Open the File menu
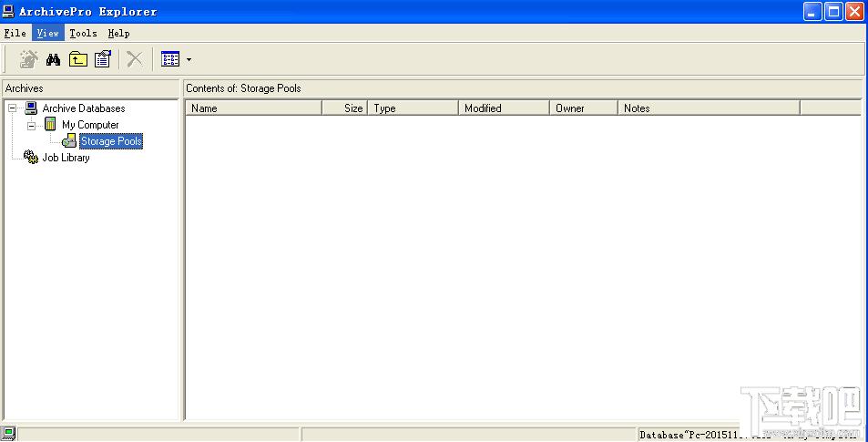This screenshot has width=868, height=442. click(15, 33)
